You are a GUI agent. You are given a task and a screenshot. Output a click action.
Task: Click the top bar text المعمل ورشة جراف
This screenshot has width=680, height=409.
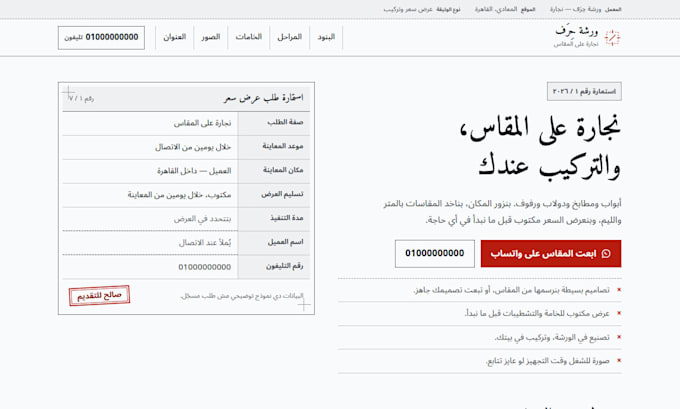coord(585,9)
